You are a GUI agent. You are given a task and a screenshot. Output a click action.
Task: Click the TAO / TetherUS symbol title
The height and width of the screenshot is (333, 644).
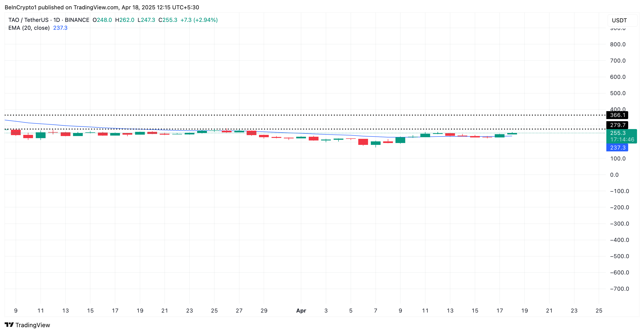[29, 20]
